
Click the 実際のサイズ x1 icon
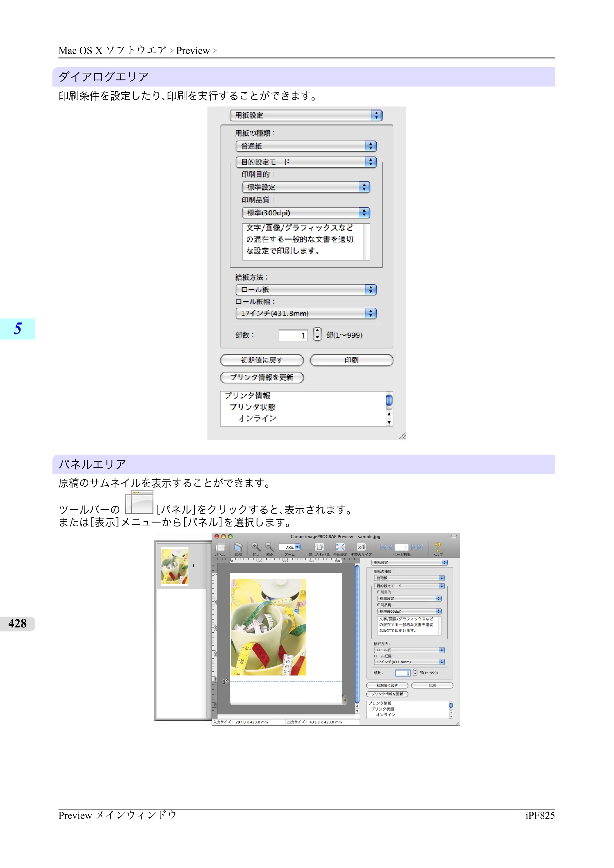(361, 547)
